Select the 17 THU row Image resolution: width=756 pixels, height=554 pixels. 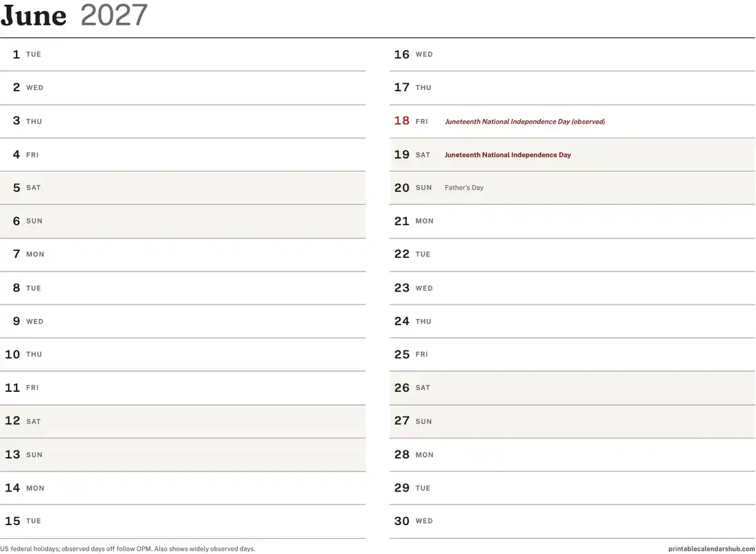pos(572,88)
